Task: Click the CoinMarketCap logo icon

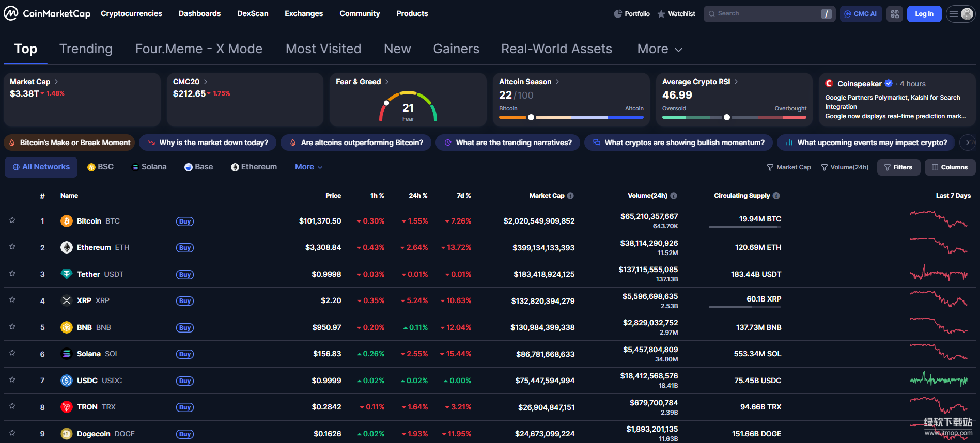Action: (x=11, y=13)
